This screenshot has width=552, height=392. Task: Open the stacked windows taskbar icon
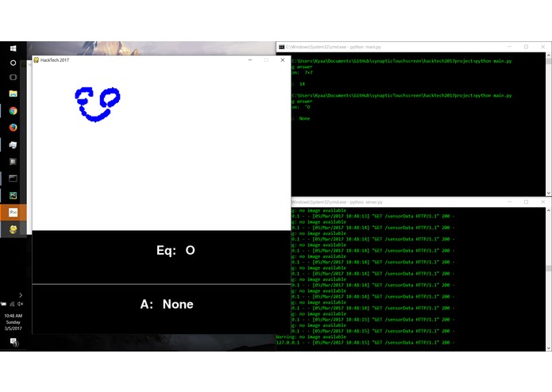coord(13,144)
